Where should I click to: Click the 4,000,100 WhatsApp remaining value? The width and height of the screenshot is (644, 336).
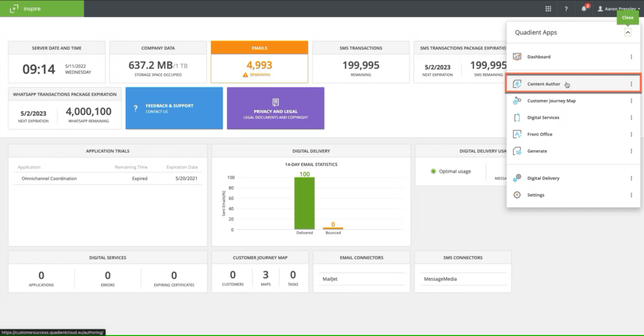(89, 111)
